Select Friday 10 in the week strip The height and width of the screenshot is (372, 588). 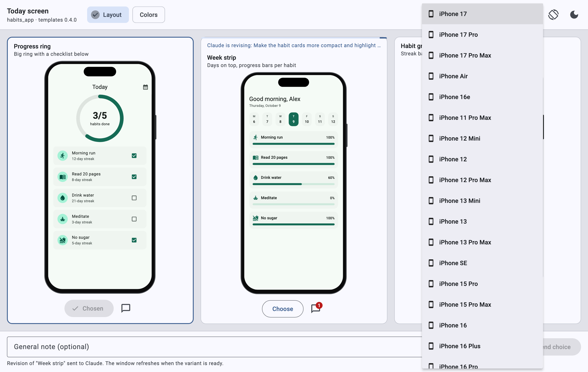point(307,119)
